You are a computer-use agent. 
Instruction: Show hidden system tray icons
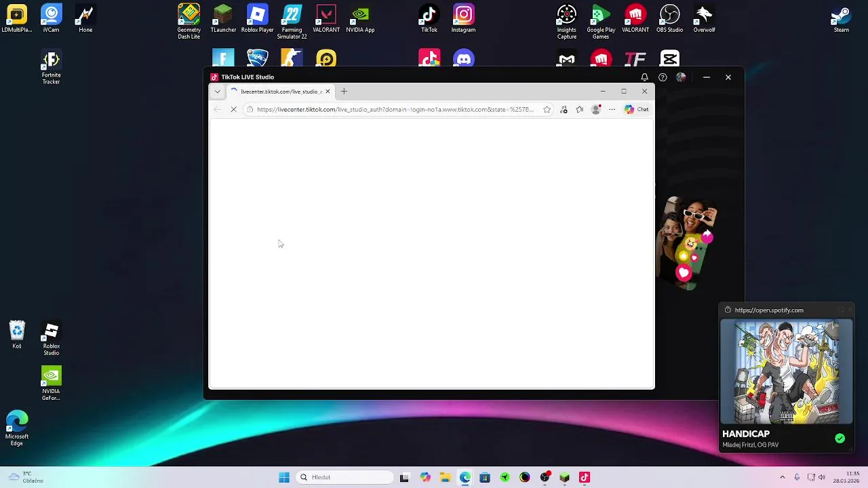coord(782,477)
